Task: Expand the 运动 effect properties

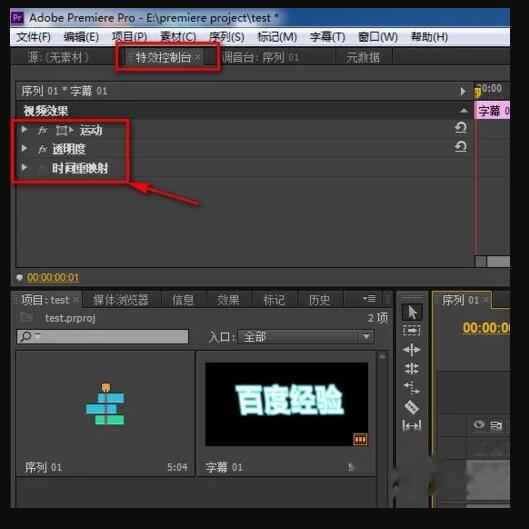Action: point(24,129)
